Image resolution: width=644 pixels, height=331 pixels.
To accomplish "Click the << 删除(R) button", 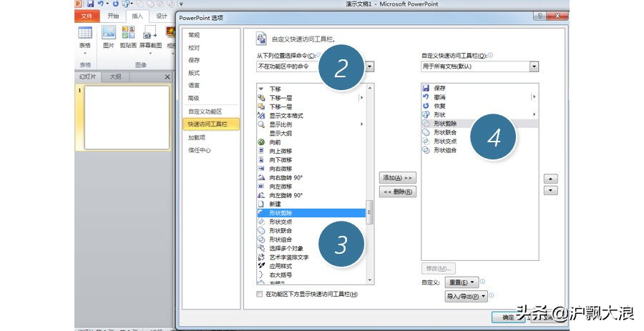I will point(398,192).
